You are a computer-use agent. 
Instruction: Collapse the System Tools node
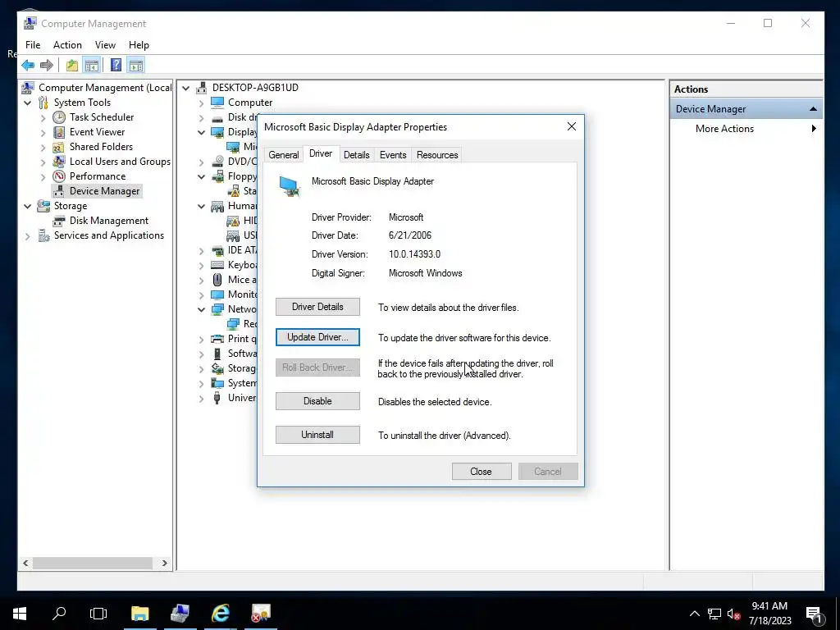coord(28,103)
